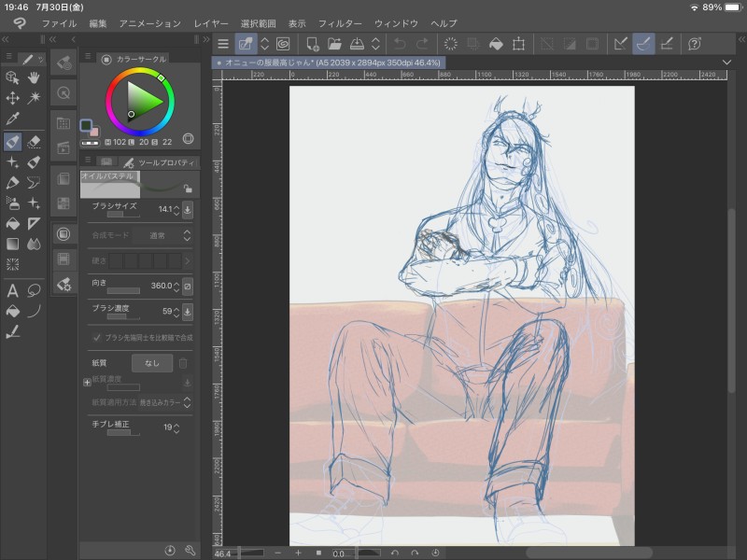Choose the Eyedropper tool
The image size is (747, 560).
(x=12, y=119)
